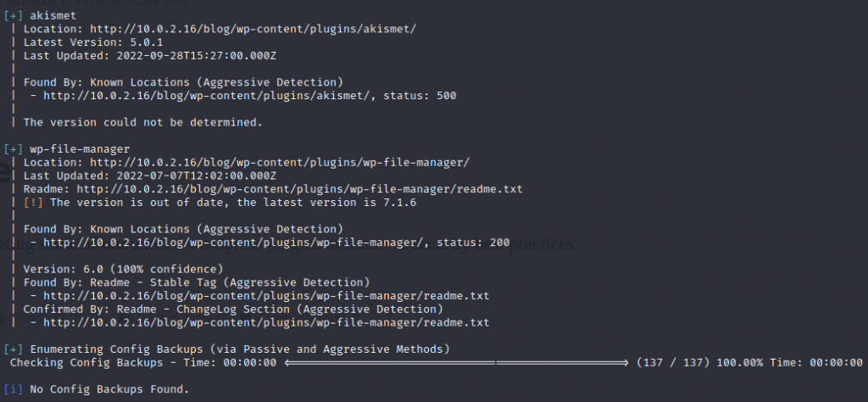The height and width of the screenshot is (402, 868).
Task: Open readme.txt URL under Stable Tag detection
Action: (265, 296)
